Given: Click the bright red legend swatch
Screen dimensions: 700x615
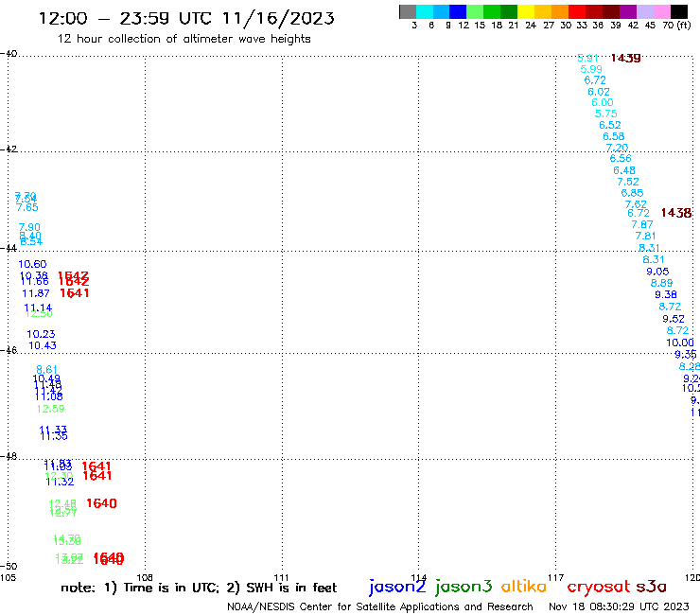Looking at the screenshot, I should (577, 11).
